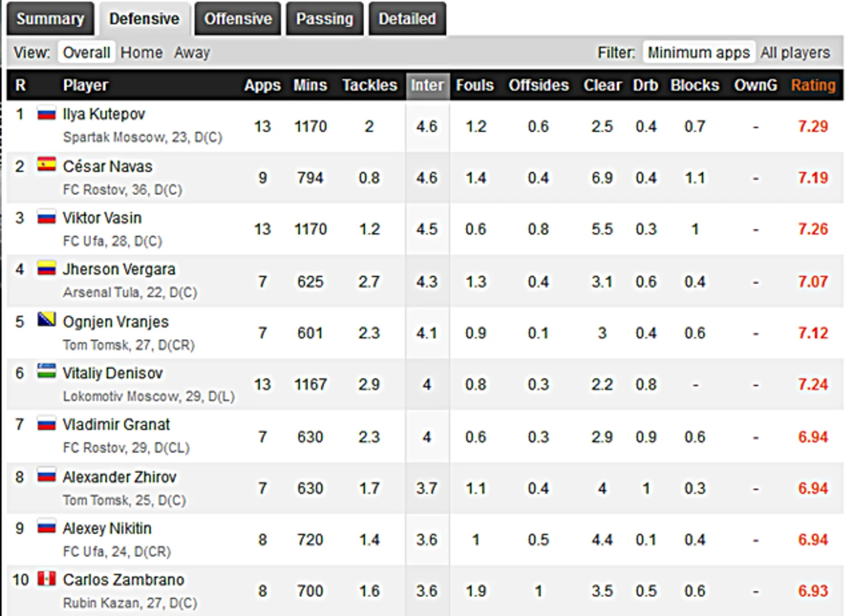Viewport: 852px width, 616px height.
Task: Open Carlos Zambrano player profile
Action: [123, 579]
